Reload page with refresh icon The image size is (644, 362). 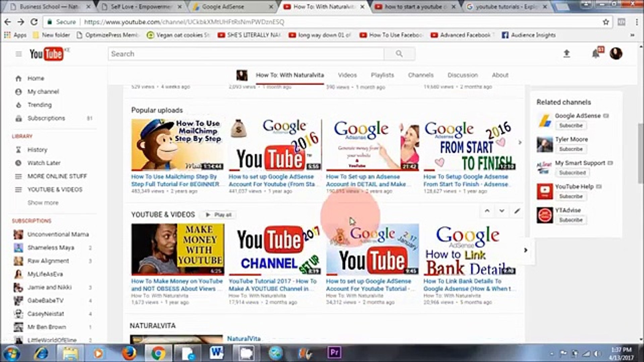pyautogui.click(x=34, y=22)
